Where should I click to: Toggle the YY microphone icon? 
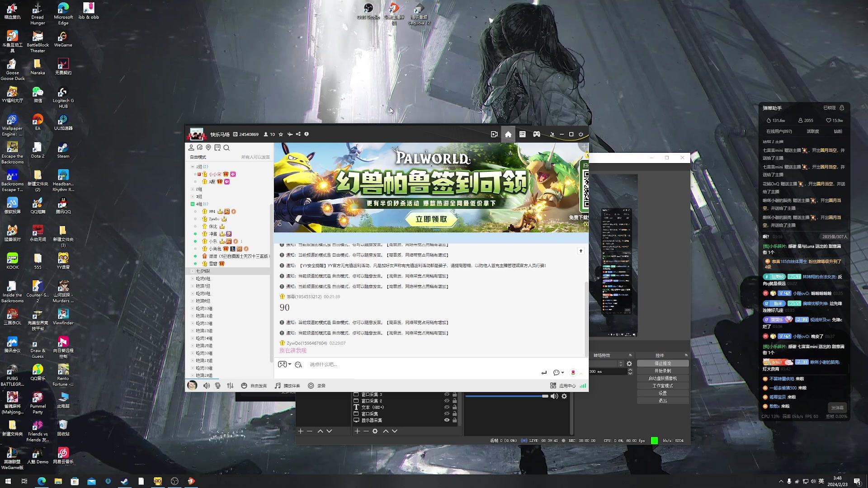tap(218, 386)
